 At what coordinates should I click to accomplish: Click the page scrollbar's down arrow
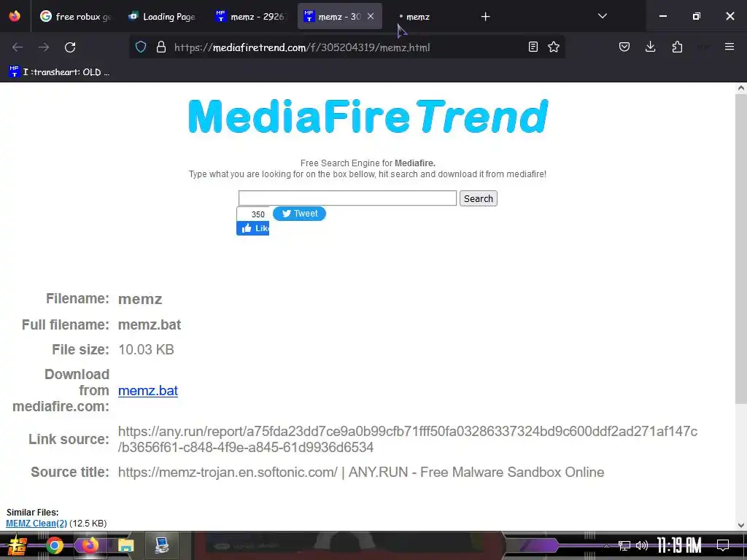(x=741, y=525)
